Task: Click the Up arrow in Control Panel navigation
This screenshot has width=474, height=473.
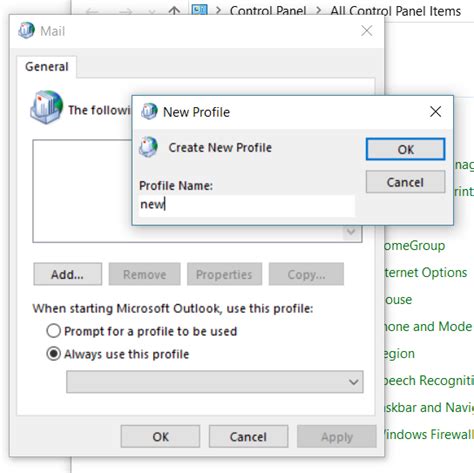Action: point(174,11)
